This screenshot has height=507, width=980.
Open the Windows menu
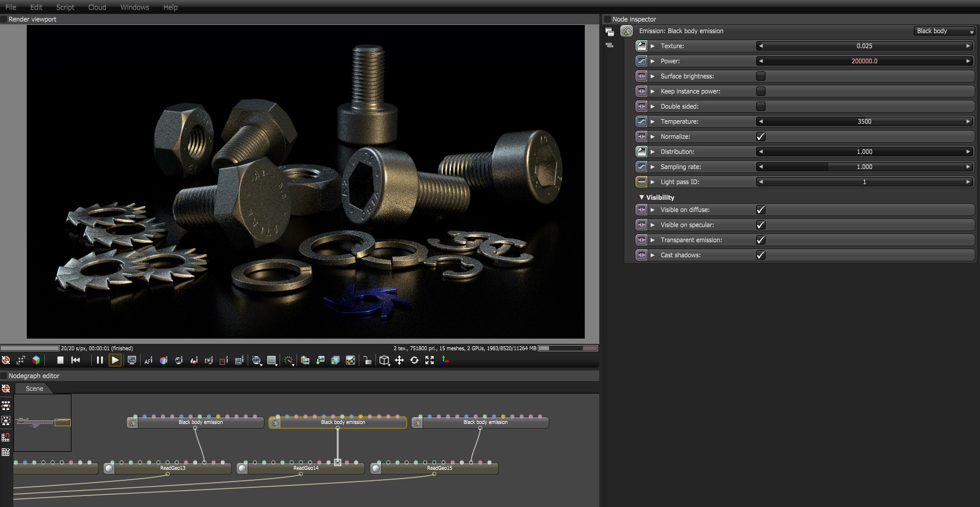pyautogui.click(x=135, y=7)
